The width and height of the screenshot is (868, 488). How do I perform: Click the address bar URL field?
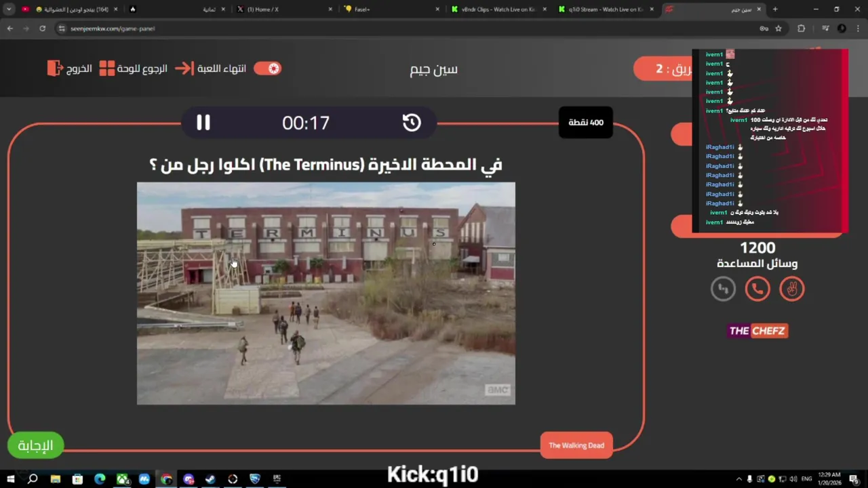pyautogui.click(x=407, y=28)
